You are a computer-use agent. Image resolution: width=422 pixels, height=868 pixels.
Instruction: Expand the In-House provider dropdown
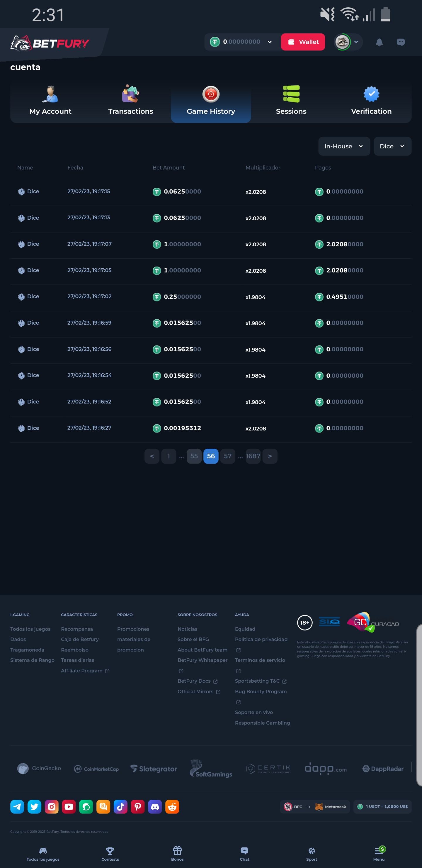(344, 146)
